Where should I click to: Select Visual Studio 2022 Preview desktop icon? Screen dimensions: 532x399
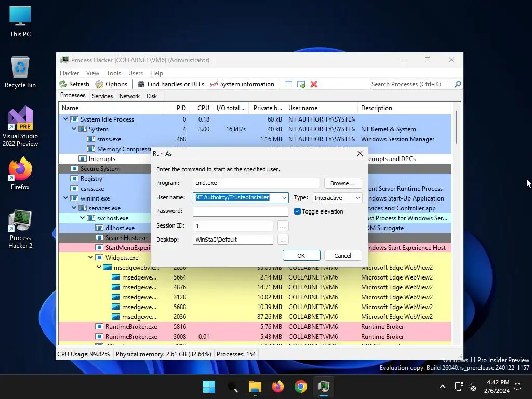click(x=20, y=126)
